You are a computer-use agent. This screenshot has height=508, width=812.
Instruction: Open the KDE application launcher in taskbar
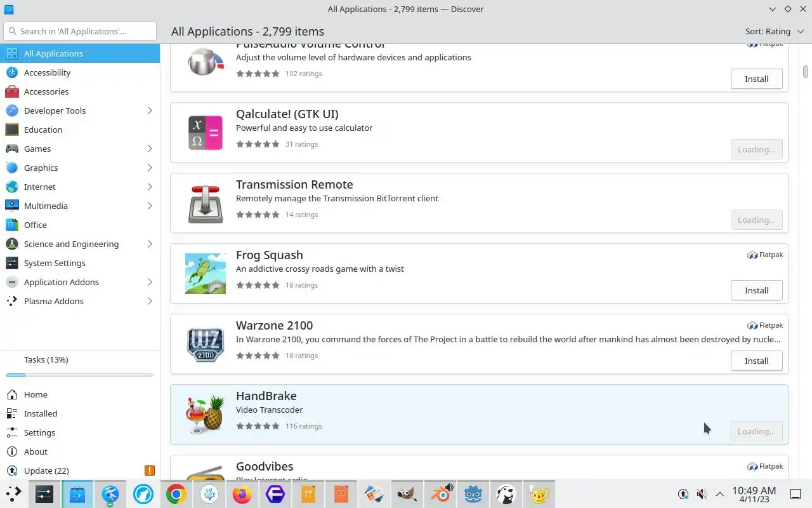[x=13, y=494]
